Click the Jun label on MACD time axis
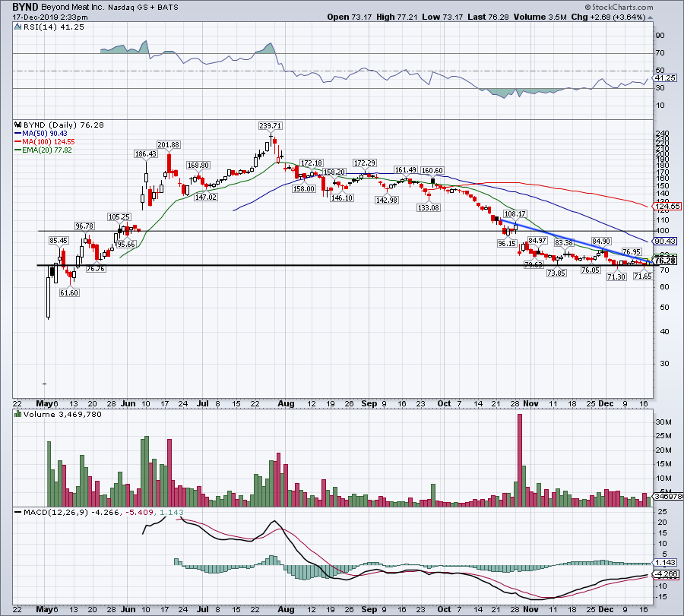Image resolution: width=684 pixels, height=616 pixels. [x=128, y=609]
